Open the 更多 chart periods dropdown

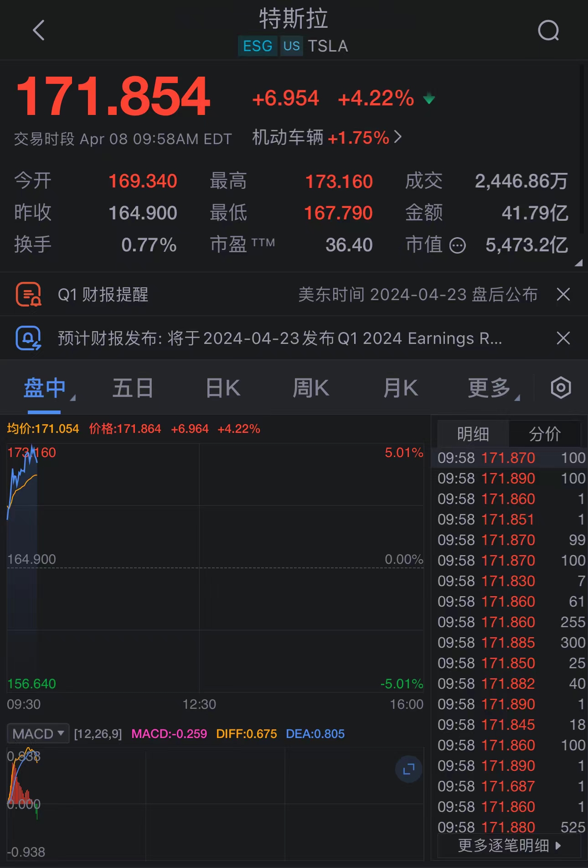click(x=493, y=389)
